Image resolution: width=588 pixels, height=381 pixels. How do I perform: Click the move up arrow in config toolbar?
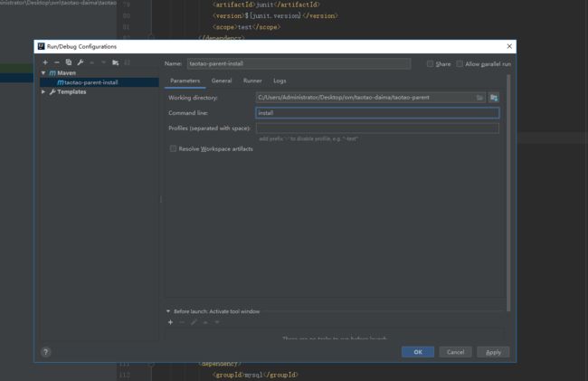point(92,62)
